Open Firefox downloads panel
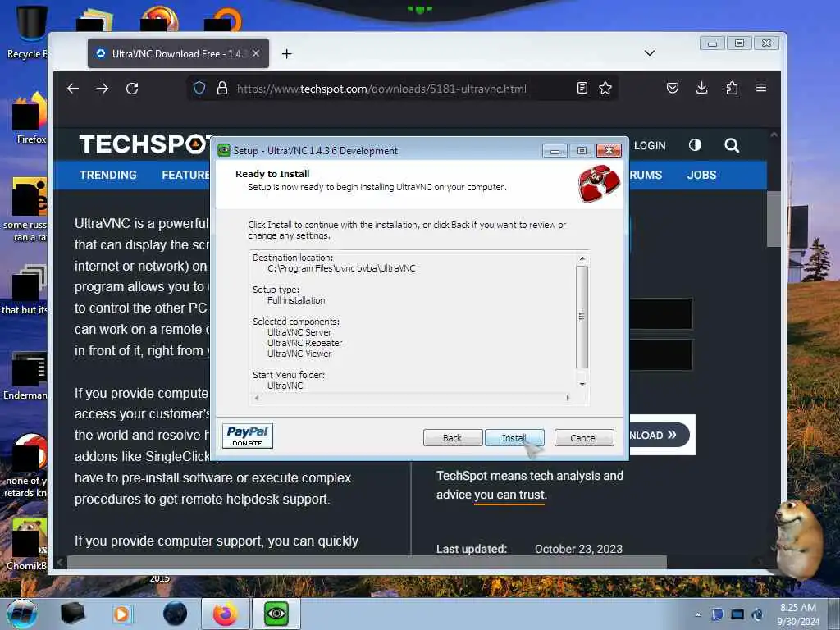Viewport: 840px width, 630px height. pos(702,88)
